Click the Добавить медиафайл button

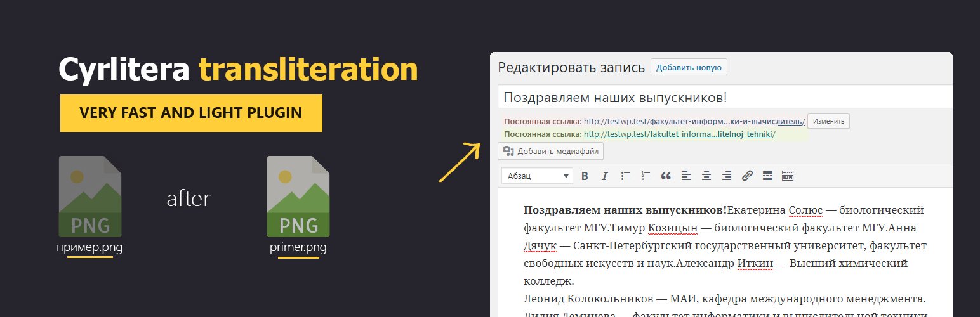tap(550, 151)
